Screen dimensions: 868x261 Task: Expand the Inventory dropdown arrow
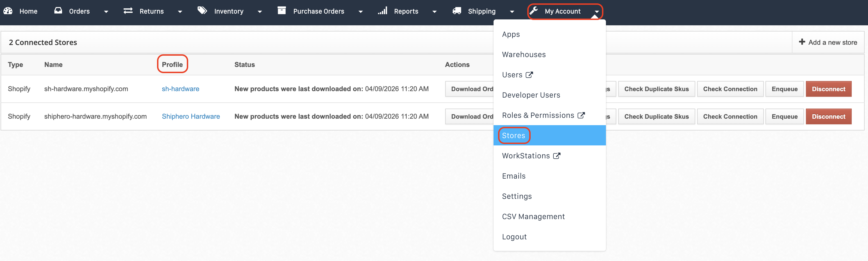click(260, 12)
